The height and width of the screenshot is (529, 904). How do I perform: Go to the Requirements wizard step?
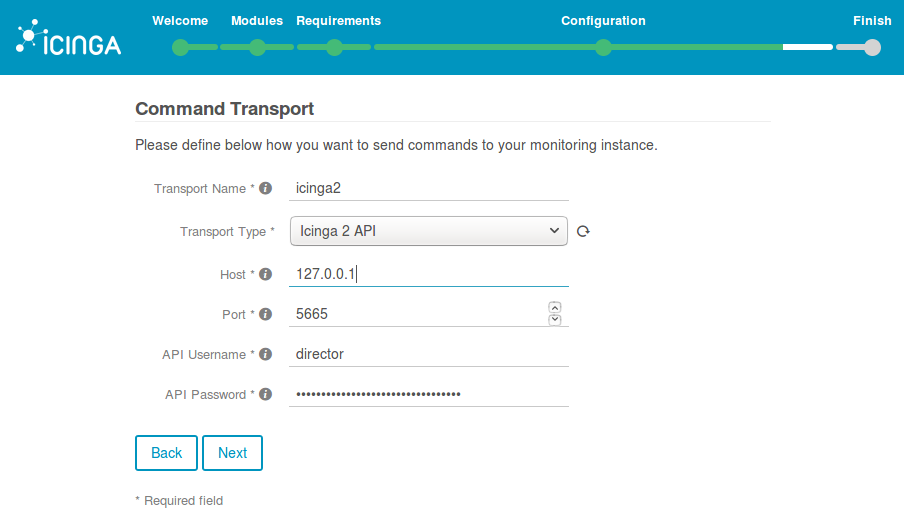click(x=334, y=47)
